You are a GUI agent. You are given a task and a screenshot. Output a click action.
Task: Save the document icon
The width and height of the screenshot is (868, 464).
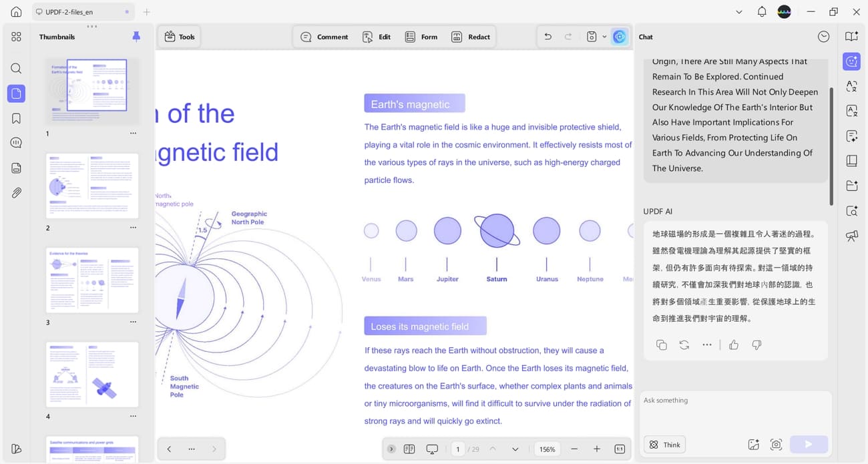pyautogui.click(x=592, y=37)
